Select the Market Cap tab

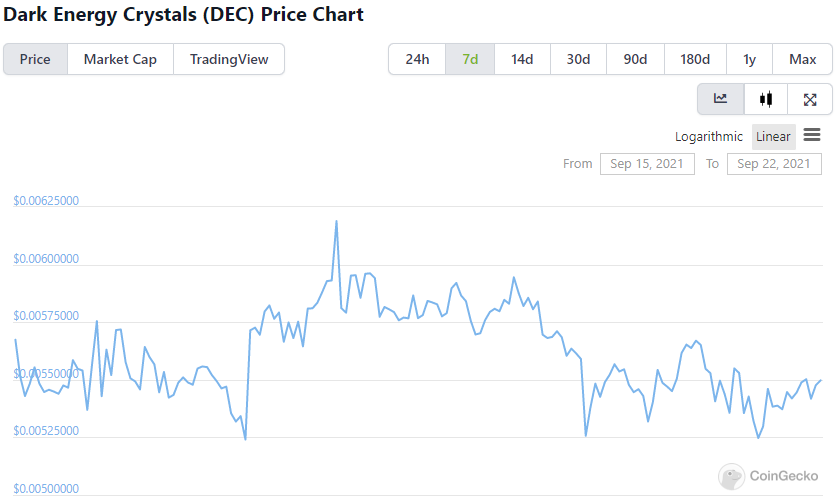tap(120, 59)
